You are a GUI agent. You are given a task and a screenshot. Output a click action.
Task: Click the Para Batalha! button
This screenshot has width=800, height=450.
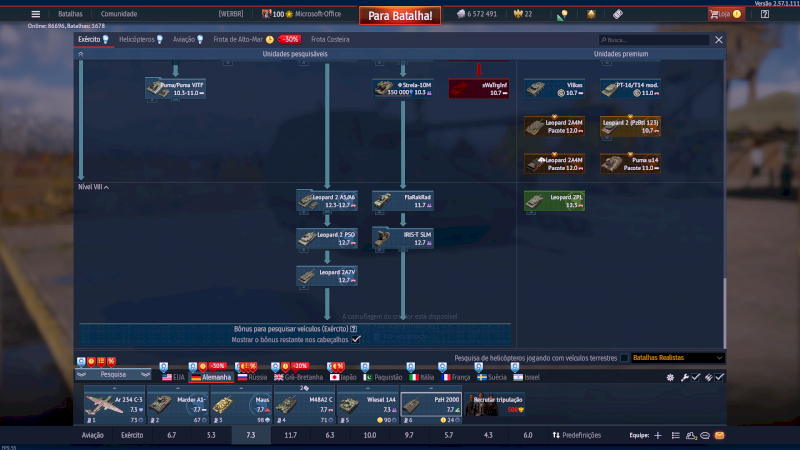(x=400, y=16)
